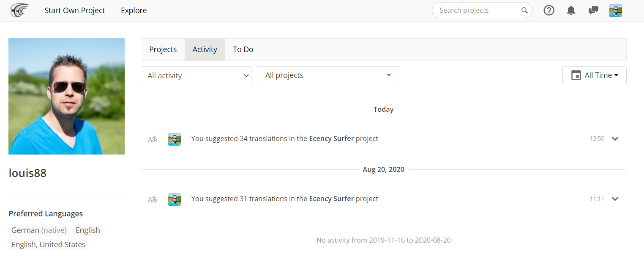This screenshot has height=257, width=644.
Task: Click Start Own Project link
Action: click(75, 11)
